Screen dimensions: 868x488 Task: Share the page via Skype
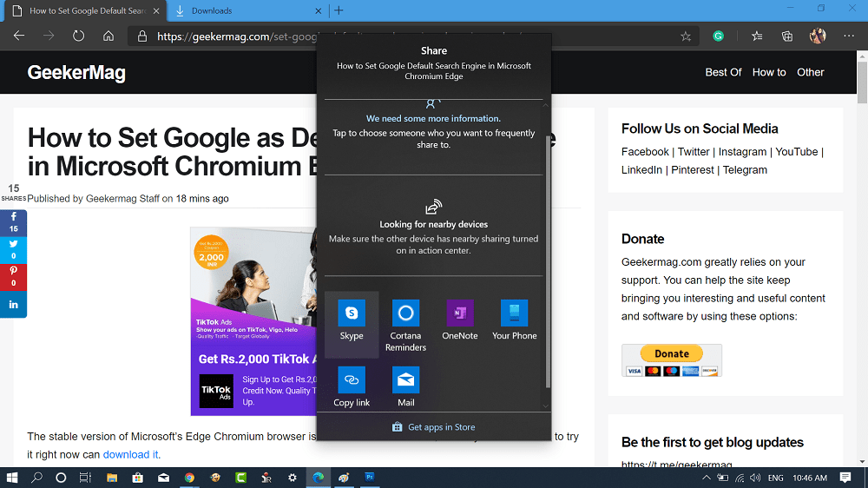coord(352,324)
